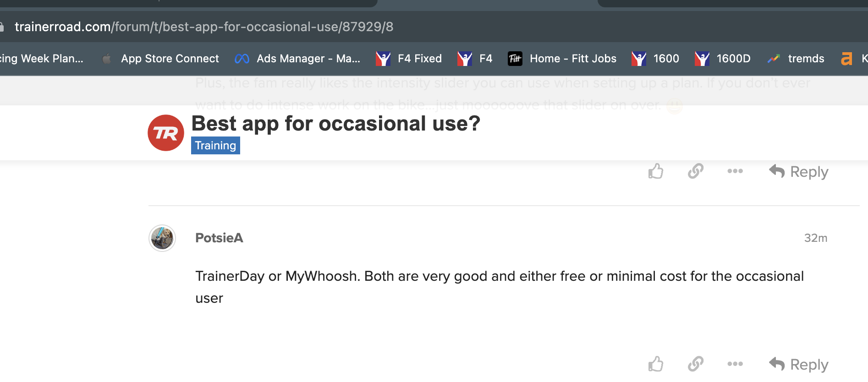Open the 1600 bookmark

coord(655,59)
